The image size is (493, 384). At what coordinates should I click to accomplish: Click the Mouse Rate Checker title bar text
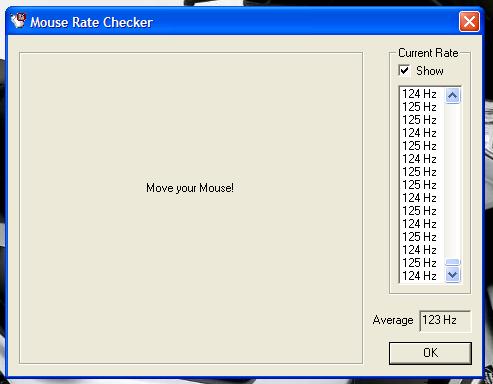point(91,22)
